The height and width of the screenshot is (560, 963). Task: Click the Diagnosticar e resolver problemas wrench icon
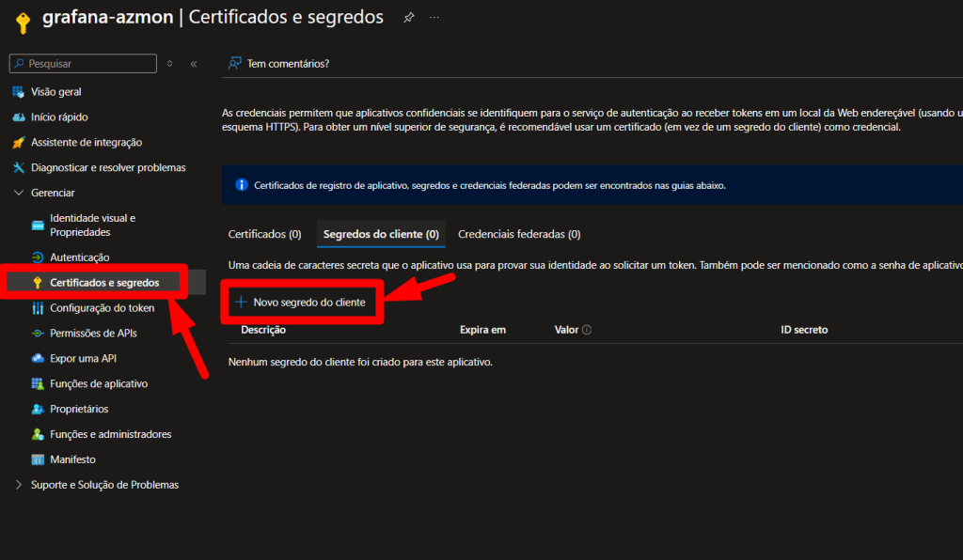point(18,168)
